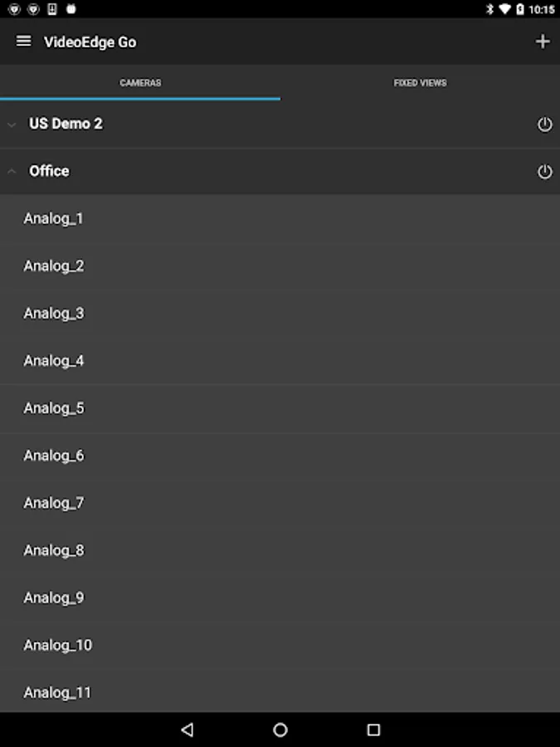Collapse the Office camera list chevron

12,172
